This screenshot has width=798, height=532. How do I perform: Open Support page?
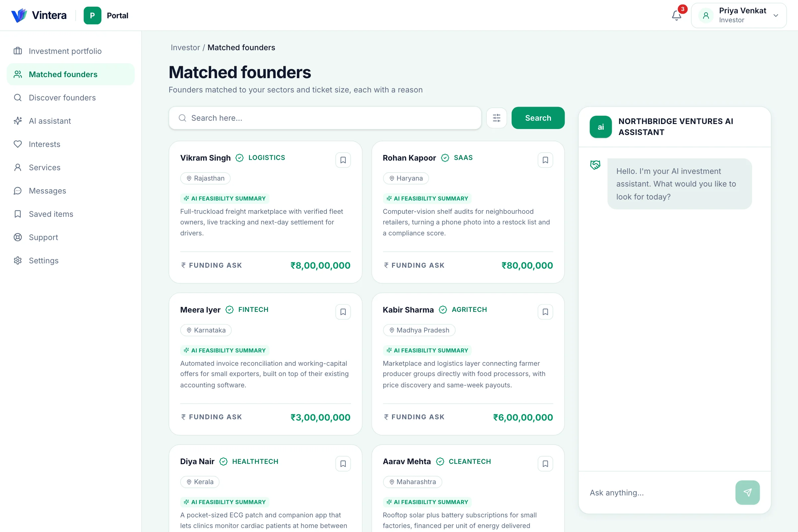point(70,237)
